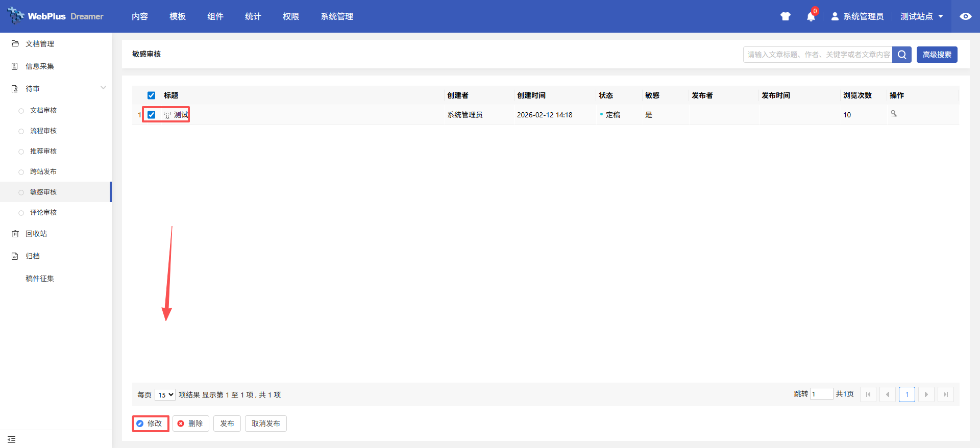Viewport: 980px width, 448px height.
Task: Expand the 测试站点 site dropdown
Action: coord(921,16)
